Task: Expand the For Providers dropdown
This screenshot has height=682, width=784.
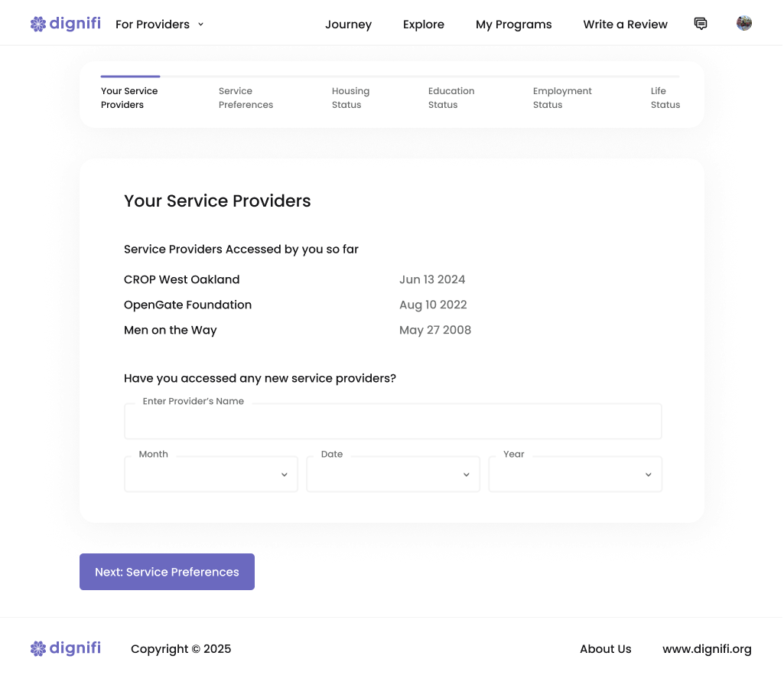Action: pos(160,24)
